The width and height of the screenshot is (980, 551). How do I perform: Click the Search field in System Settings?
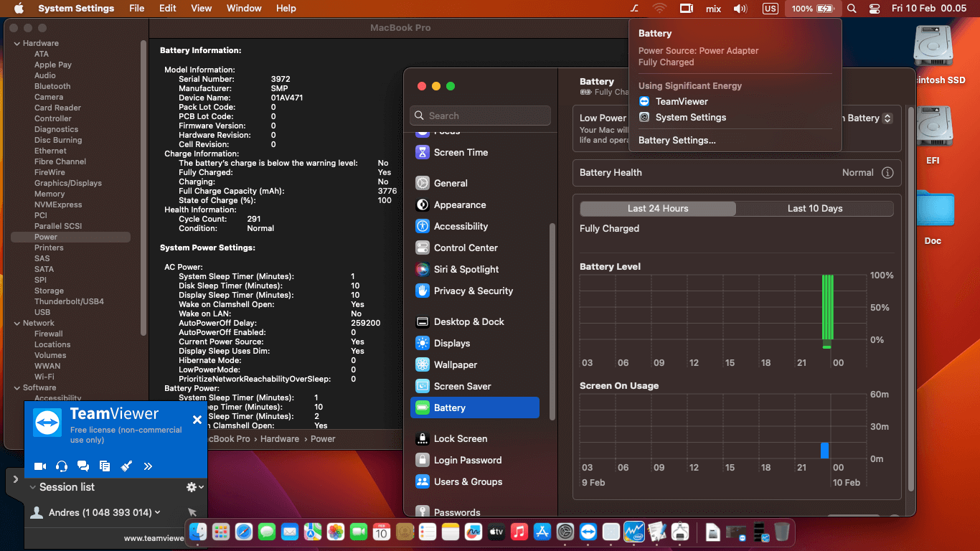tap(481, 116)
